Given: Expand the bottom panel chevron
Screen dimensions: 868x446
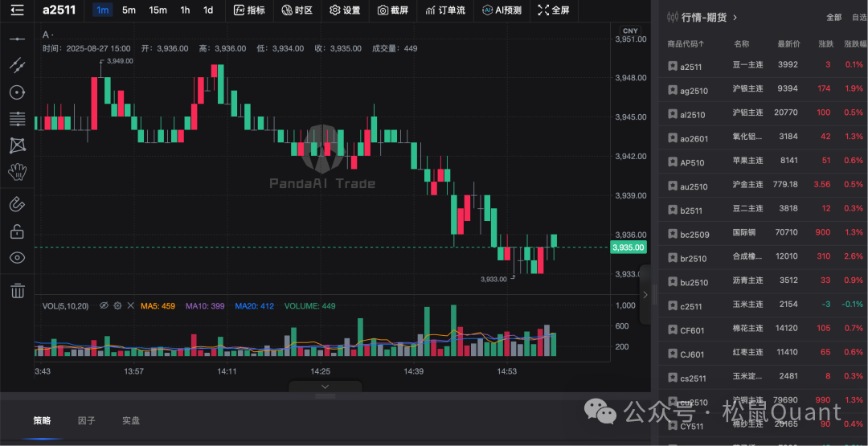Looking at the screenshot, I should (x=325, y=387).
